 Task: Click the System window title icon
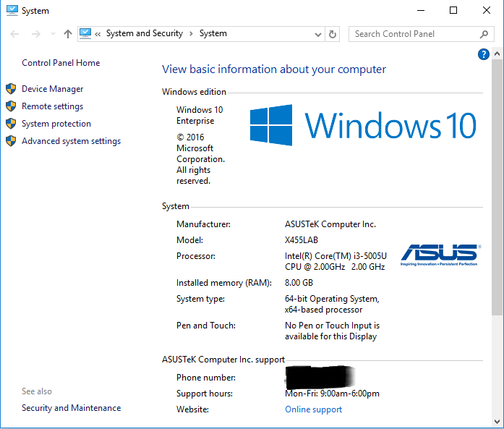[12, 10]
